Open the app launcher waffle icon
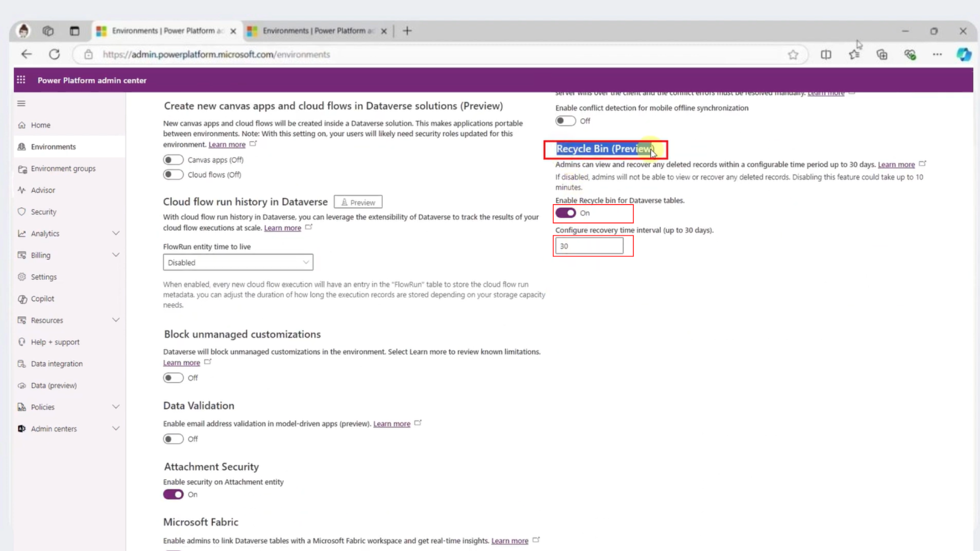The width and height of the screenshot is (980, 551). 21,80
